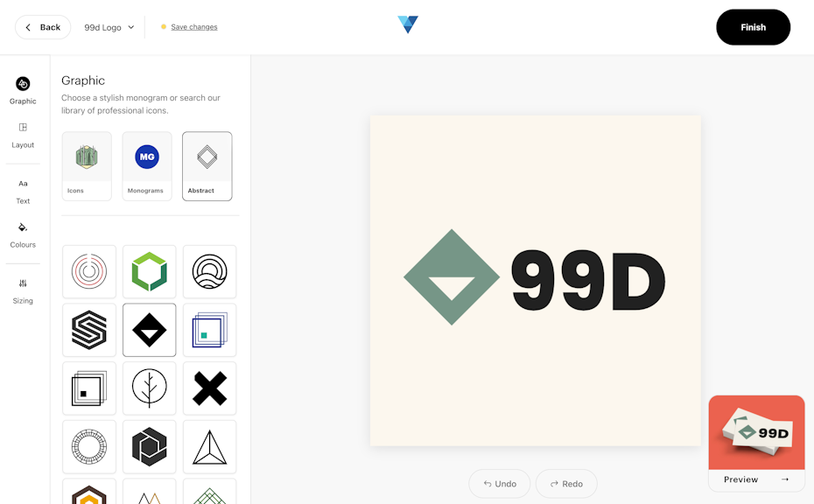Viewport: 814px width, 504px height.
Task: Select the concentric red circles graphic
Action: coord(89,272)
